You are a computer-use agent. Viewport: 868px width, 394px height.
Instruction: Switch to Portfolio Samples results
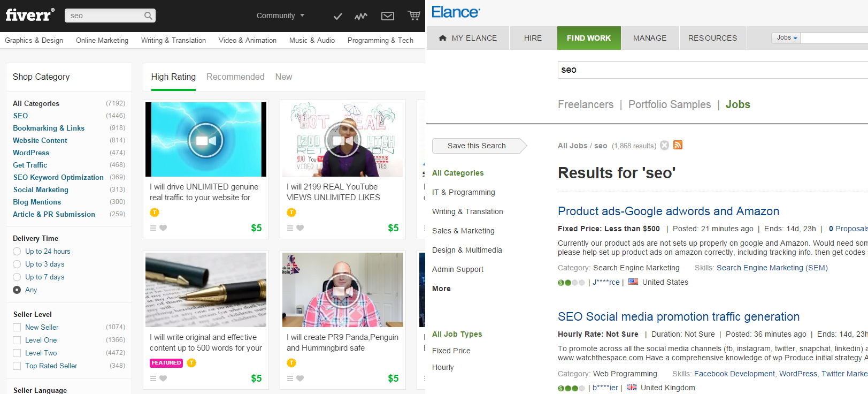click(x=670, y=104)
